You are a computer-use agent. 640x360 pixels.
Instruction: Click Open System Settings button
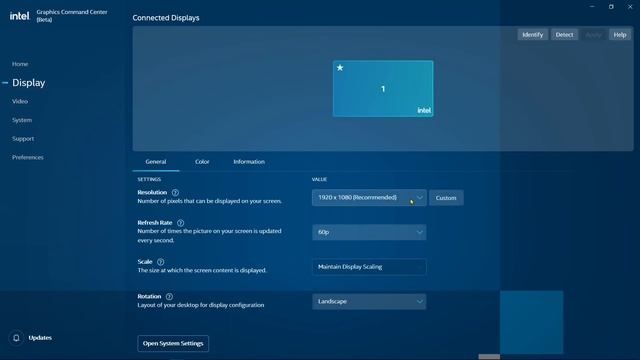coord(173,344)
